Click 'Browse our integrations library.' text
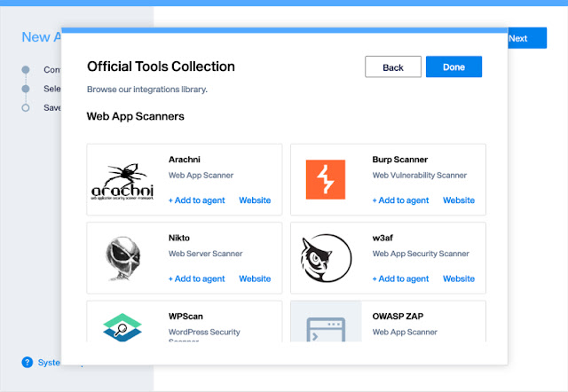568x392 pixels. (147, 90)
